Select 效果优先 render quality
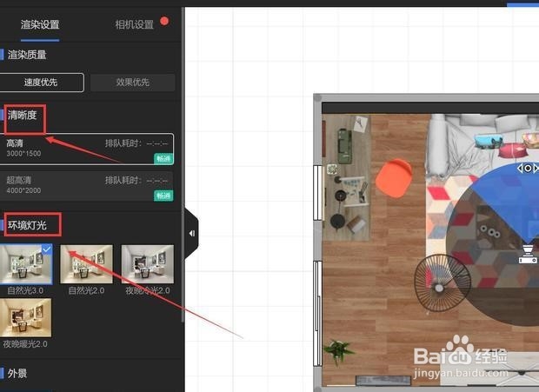Image resolution: width=539 pixels, height=392 pixels. click(132, 83)
